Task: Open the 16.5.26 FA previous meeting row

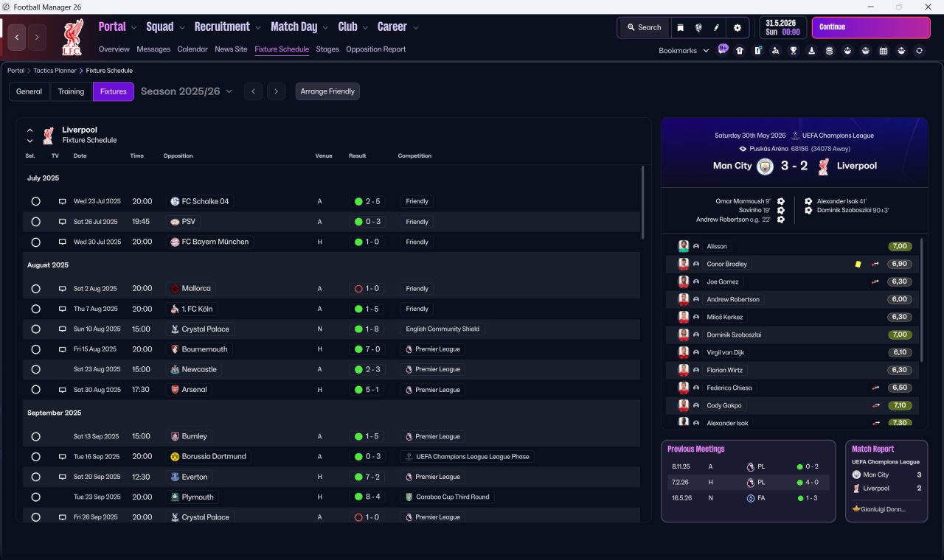Action: pos(749,498)
